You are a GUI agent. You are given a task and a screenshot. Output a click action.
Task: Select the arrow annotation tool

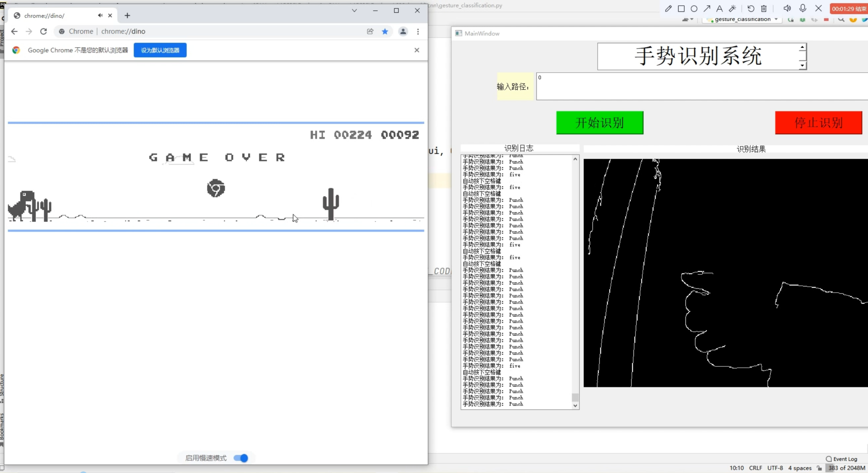pos(707,8)
